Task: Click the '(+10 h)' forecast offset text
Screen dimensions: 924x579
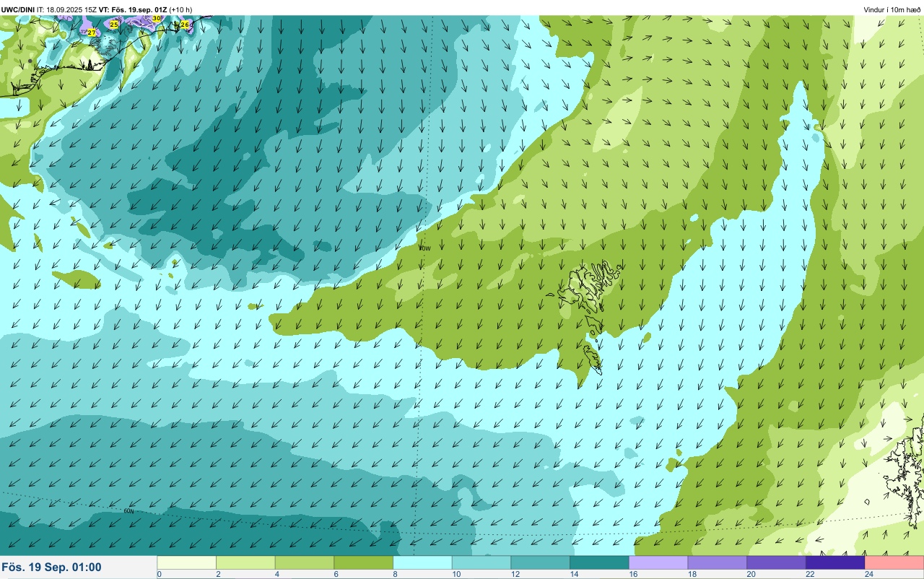Action: click(x=180, y=9)
